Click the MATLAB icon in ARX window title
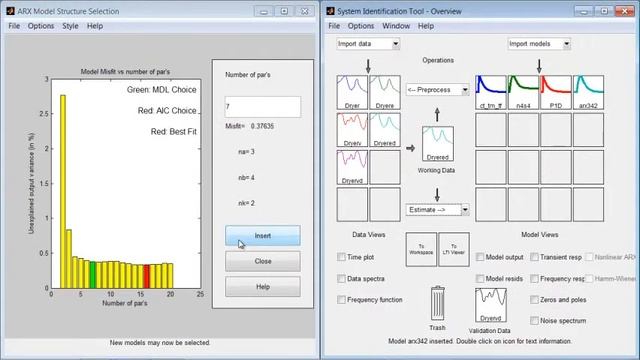The image size is (640, 360). pyautogui.click(x=11, y=11)
